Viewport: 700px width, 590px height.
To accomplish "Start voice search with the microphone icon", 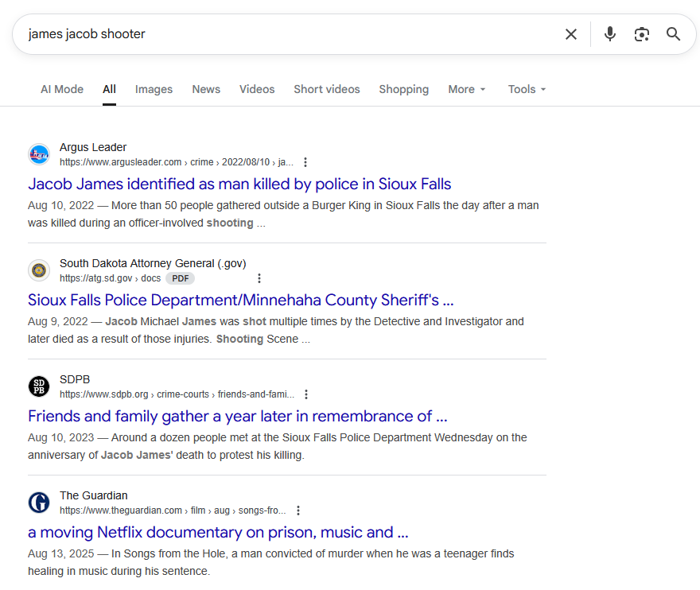I will [x=610, y=34].
